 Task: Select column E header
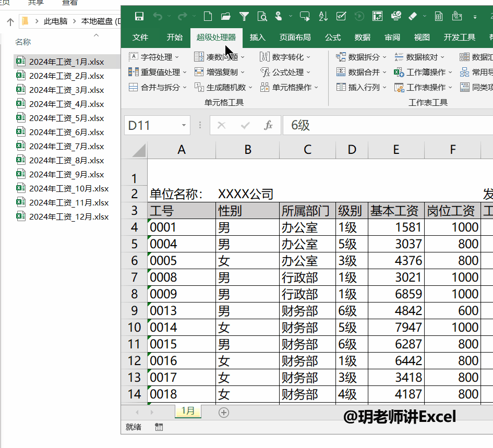point(396,150)
